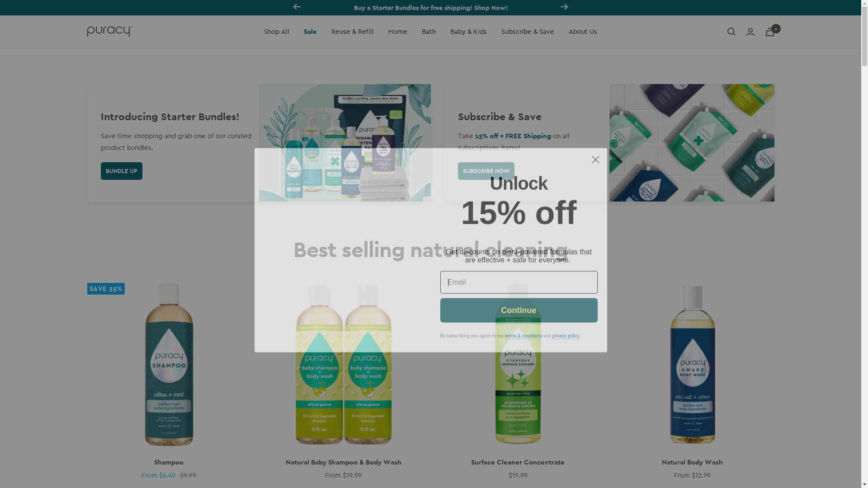
Task: Open the search icon in header
Action: pos(731,32)
